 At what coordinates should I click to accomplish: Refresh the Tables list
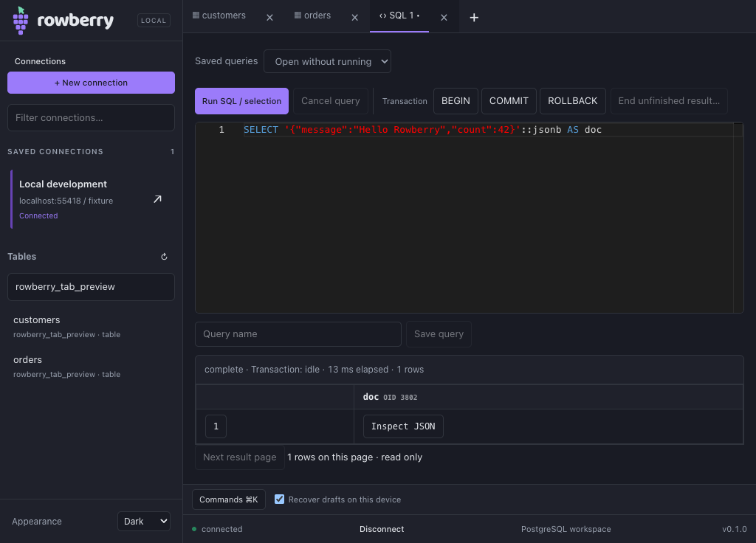(x=164, y=256)
